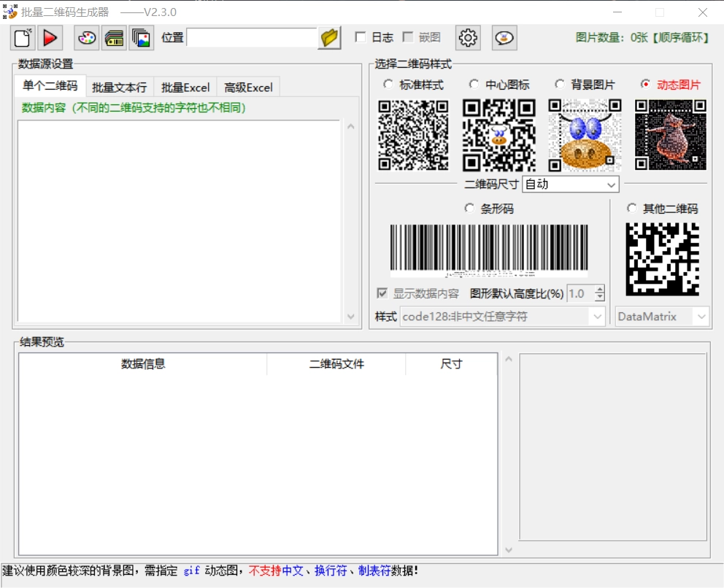Open settings with the gear icon

468,38
